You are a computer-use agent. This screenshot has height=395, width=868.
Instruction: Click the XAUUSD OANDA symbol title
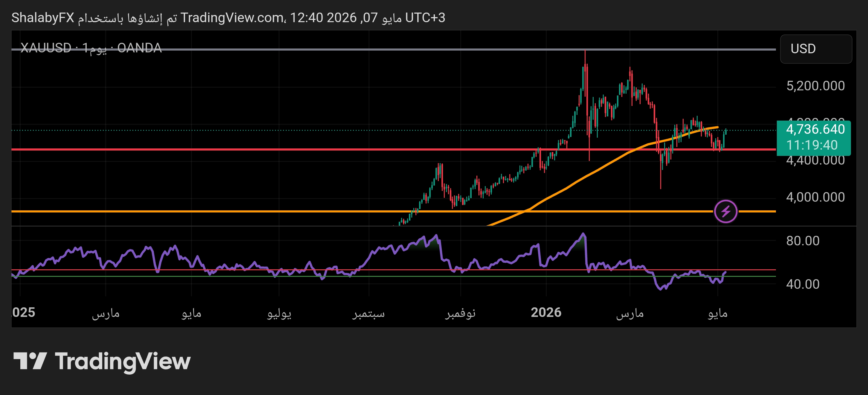coord(91,48)
